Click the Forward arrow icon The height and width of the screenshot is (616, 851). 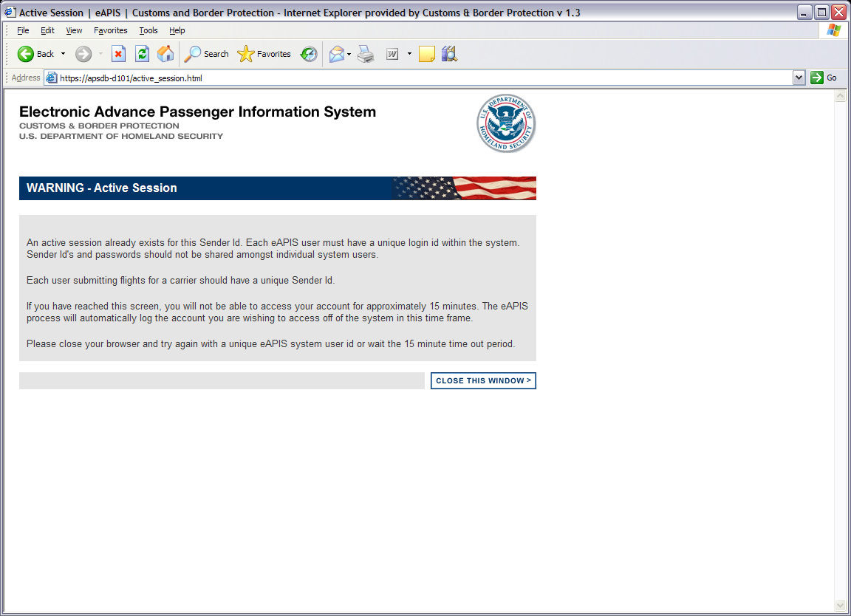(x=83, y=54)
